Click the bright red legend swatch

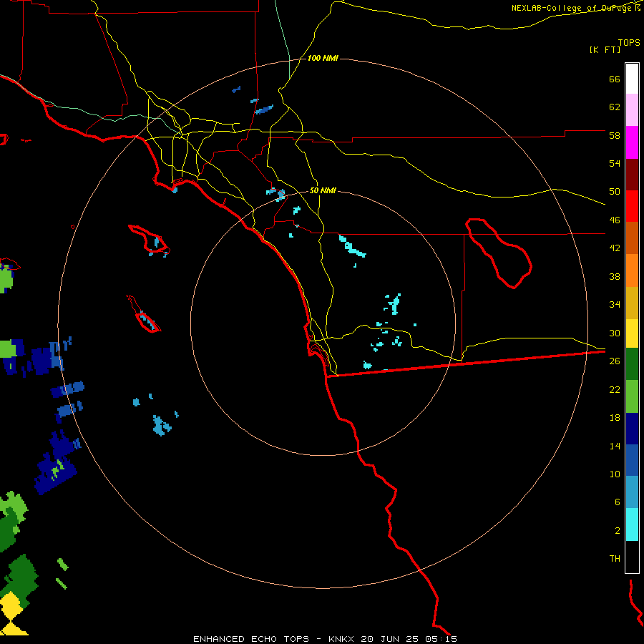pos(632,206)
